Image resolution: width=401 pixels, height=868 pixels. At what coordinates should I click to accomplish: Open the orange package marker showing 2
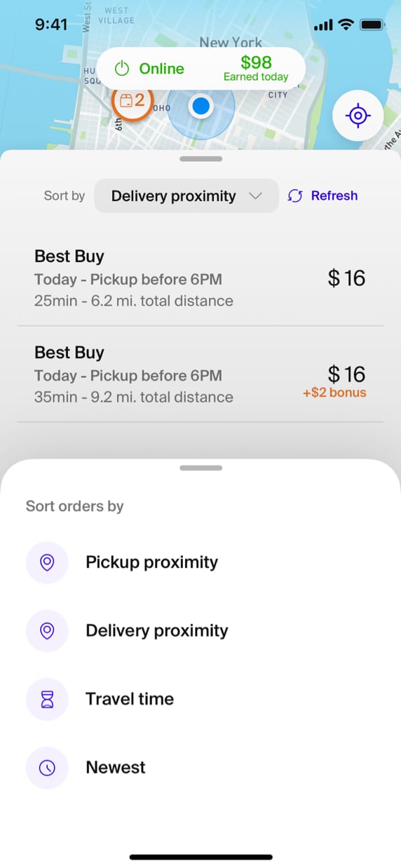pos(132,101)
